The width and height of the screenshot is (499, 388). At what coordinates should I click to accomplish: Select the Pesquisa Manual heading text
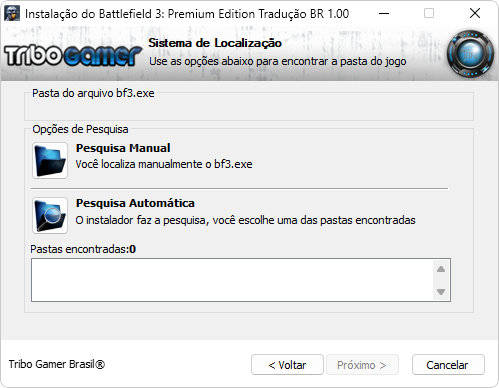(123, 148)
